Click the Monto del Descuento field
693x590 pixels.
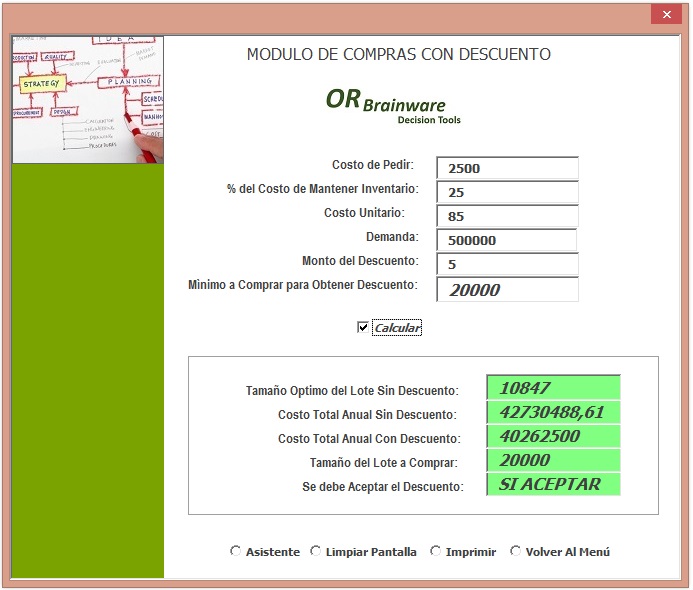point(507,264)
